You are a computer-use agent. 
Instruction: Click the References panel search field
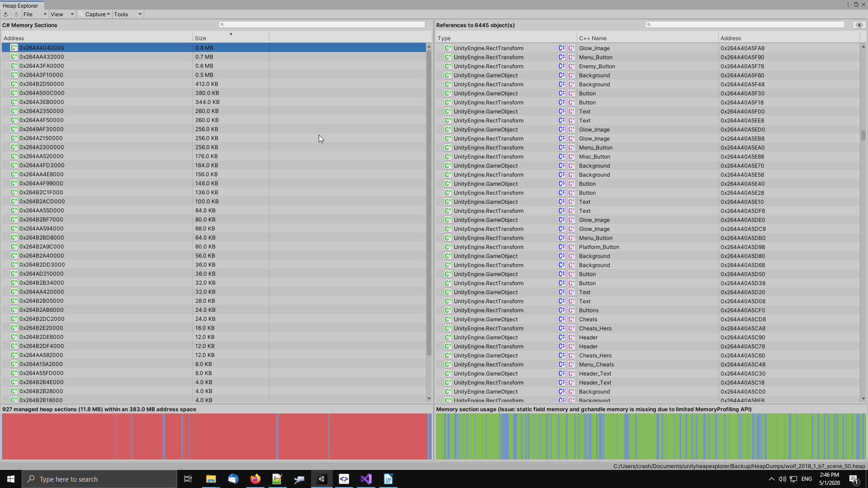[x=745, y=24]
